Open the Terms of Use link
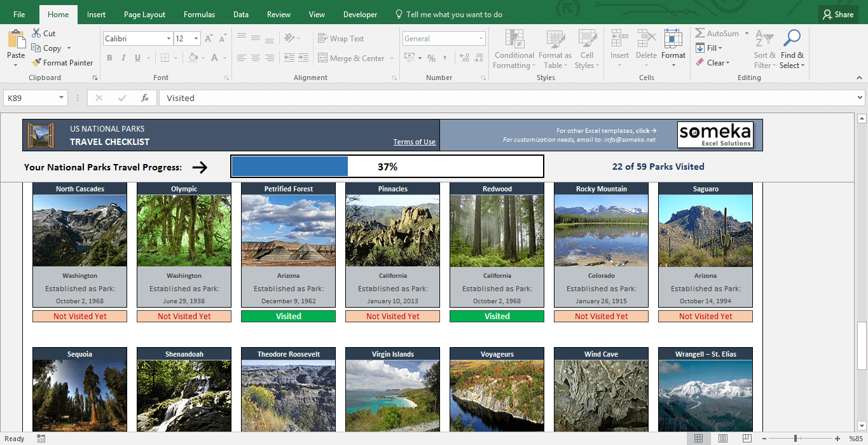Screen dimensions: 868x445 tap(415, 142)
